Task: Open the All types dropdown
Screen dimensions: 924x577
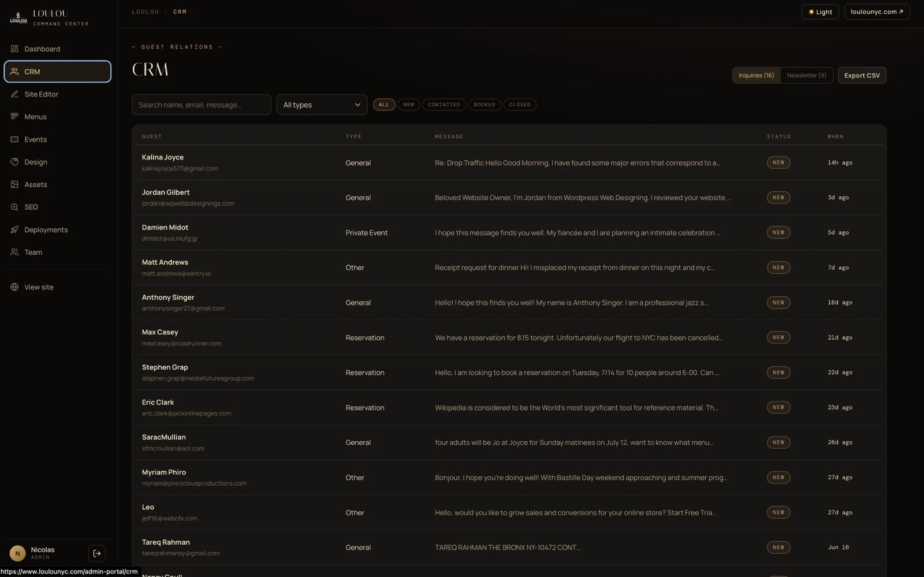Action: pyautogui.click(x=322, y=105)
